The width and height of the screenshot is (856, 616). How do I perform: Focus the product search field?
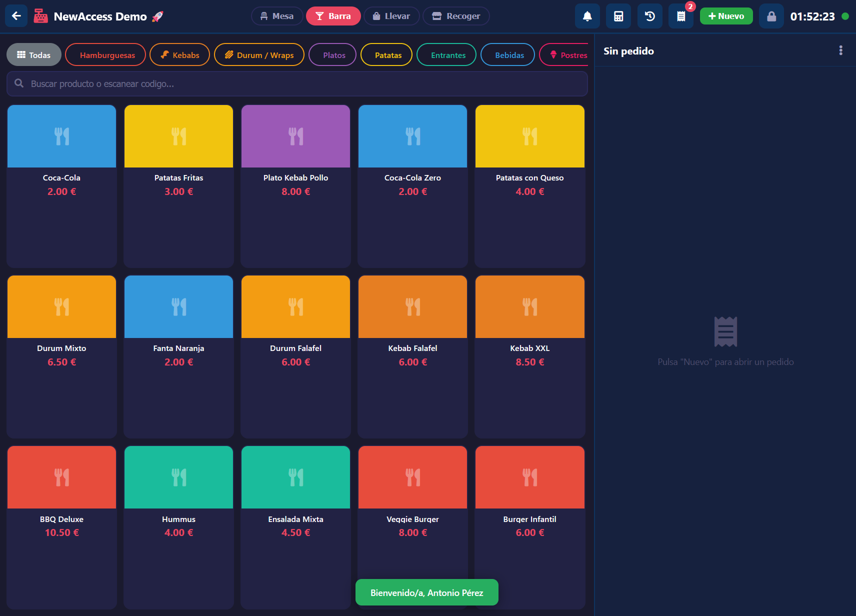point(297,83)
